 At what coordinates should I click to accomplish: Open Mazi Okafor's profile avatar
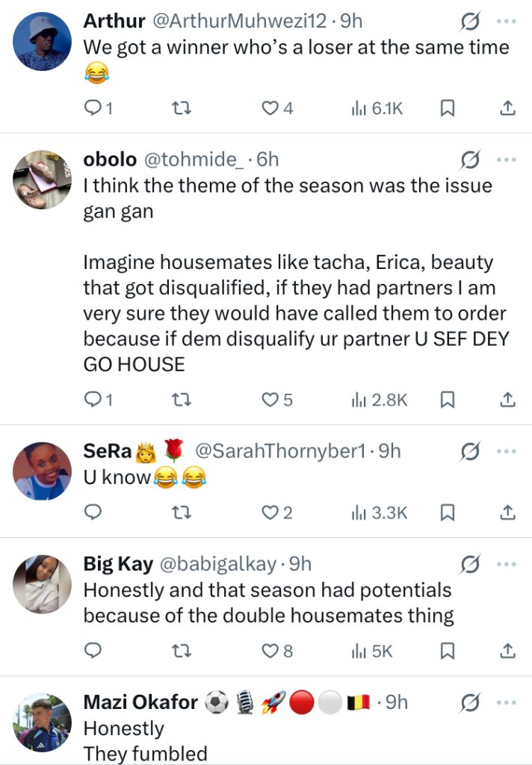[x=43, y=722]
